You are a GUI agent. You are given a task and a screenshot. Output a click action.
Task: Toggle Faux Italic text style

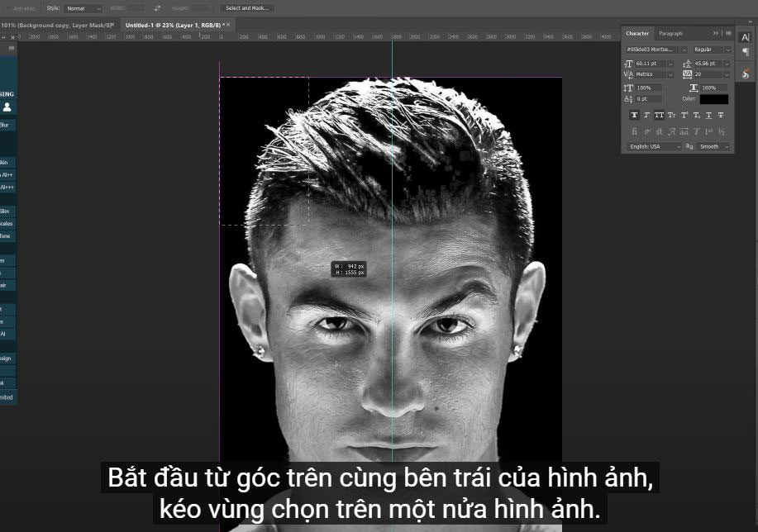(646, 115)
